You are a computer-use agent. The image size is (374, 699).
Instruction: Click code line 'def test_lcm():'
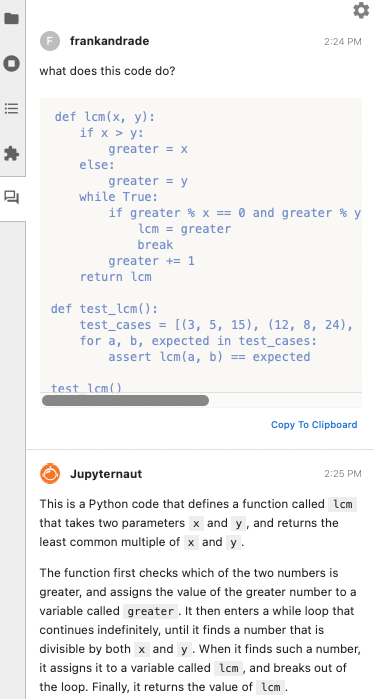(x=104, y=309)
